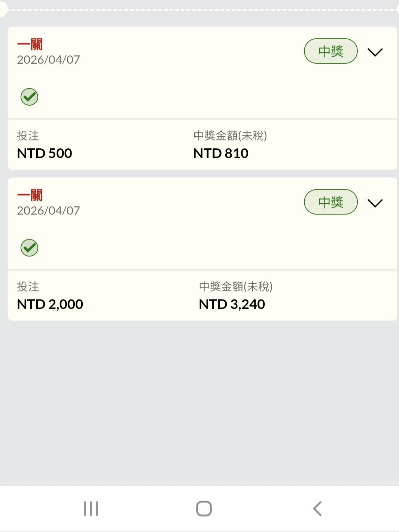Viewport: 399px width, 532px height.
Task: Tap the red 一關 title above the NTD 2,000 bet
Action: click(x=30, y=195)
